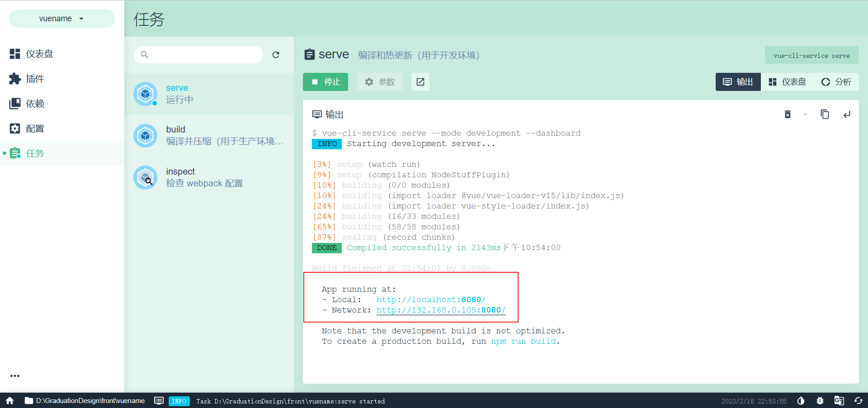Click the clipboard icon beside serve title

[309, 55]
